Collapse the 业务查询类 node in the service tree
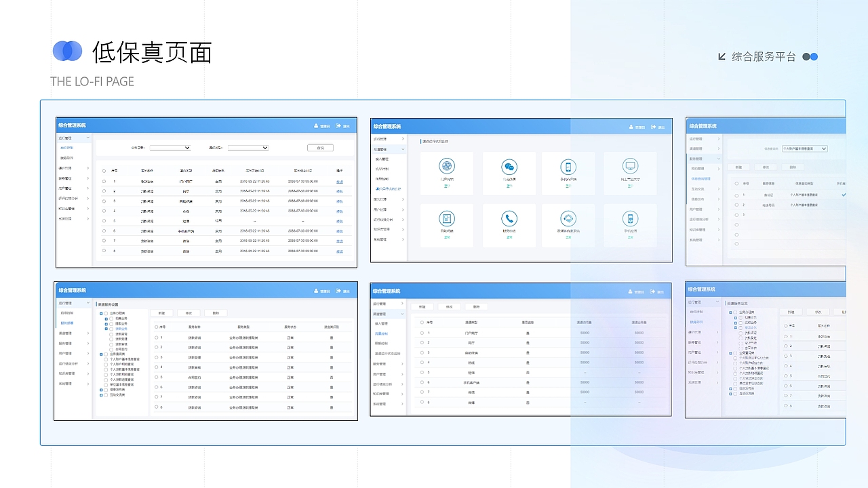The height and width of the screenshot is (488, 868). (x=101, y=354)
